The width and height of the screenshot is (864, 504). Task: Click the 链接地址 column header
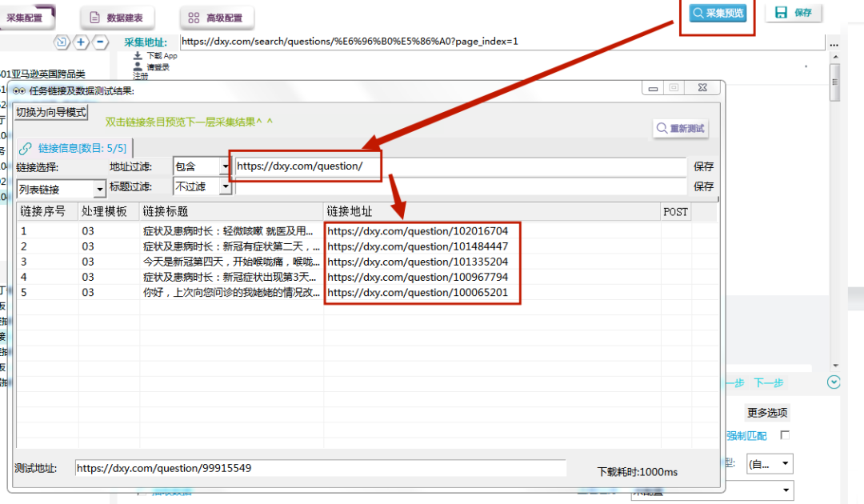tap(492, 211)
